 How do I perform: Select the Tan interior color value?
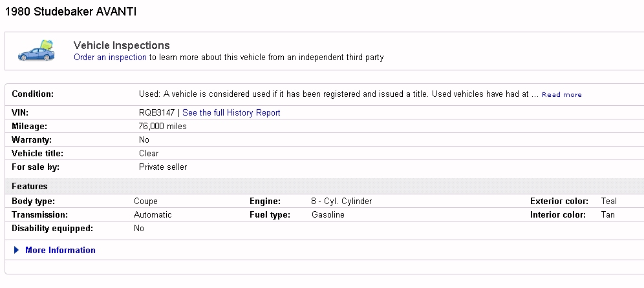point(607,215)
